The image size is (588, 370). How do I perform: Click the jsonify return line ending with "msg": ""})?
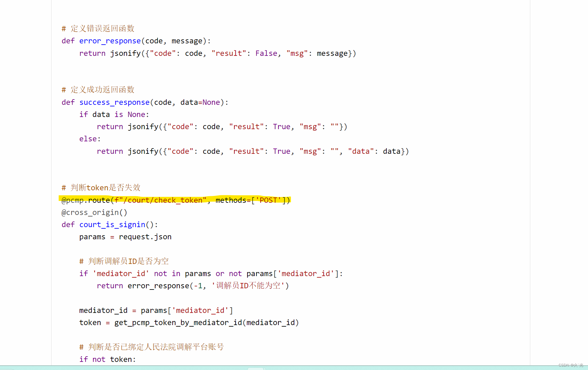pos(222,127)
